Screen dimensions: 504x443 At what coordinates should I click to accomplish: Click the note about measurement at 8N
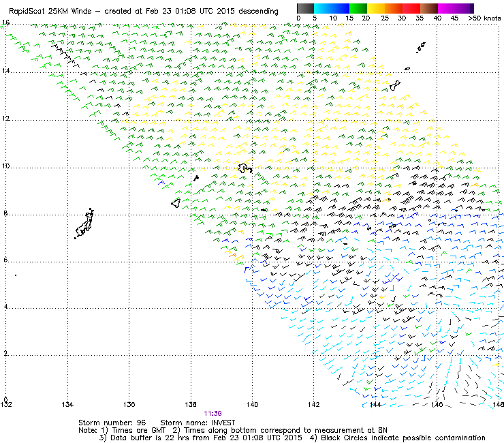coord(285,430)
